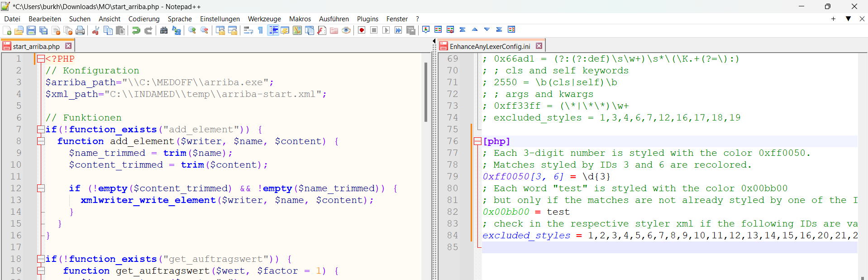Collapse fold at line 18 get_auftragswert check

41,259
